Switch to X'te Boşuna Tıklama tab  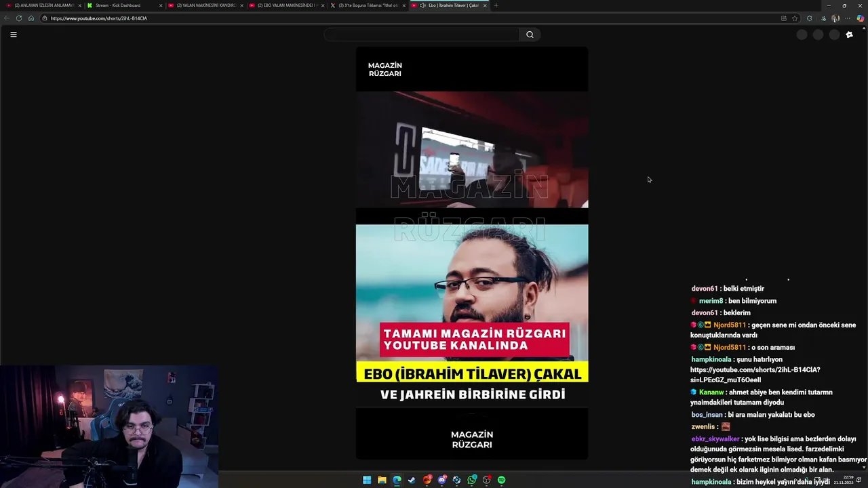367,5
